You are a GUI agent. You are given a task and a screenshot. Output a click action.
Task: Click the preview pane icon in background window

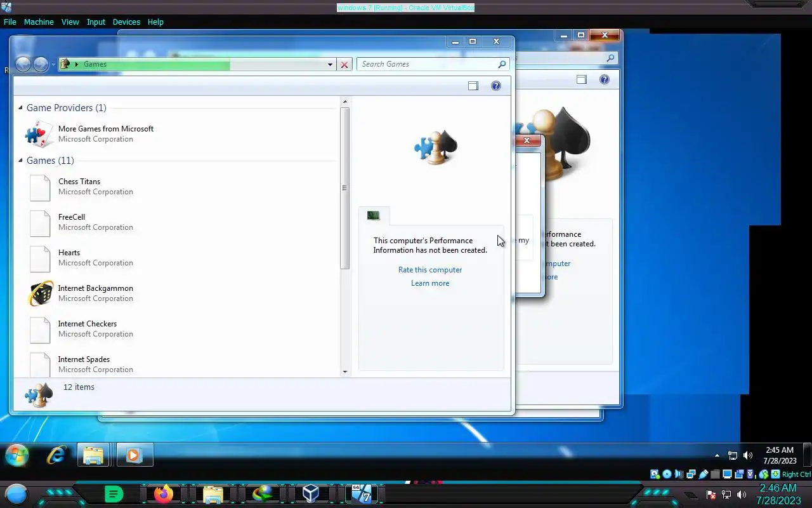tap(582, 79)
